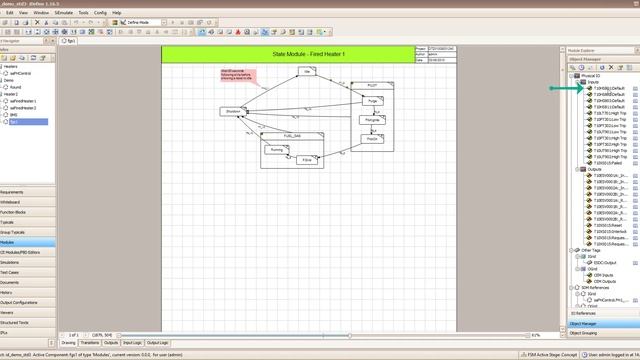Select safFiredHeater1 in the navigator tree
The image size is (640, 360).
tap(23, 101)
